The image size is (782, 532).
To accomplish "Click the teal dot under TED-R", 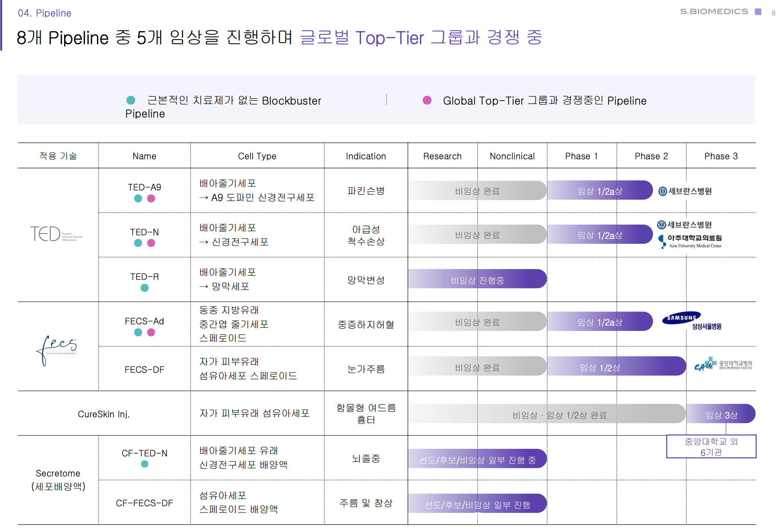I will click(145, 288).
